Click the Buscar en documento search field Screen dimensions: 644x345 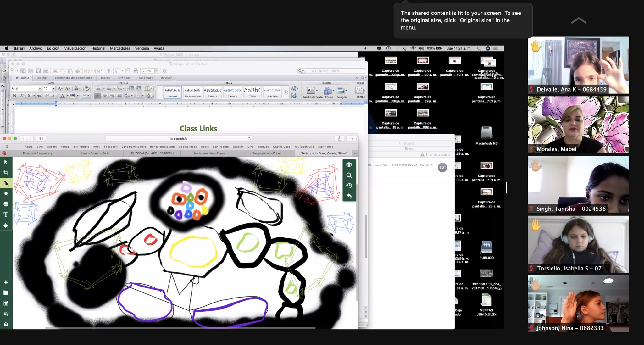pos(332,71)
